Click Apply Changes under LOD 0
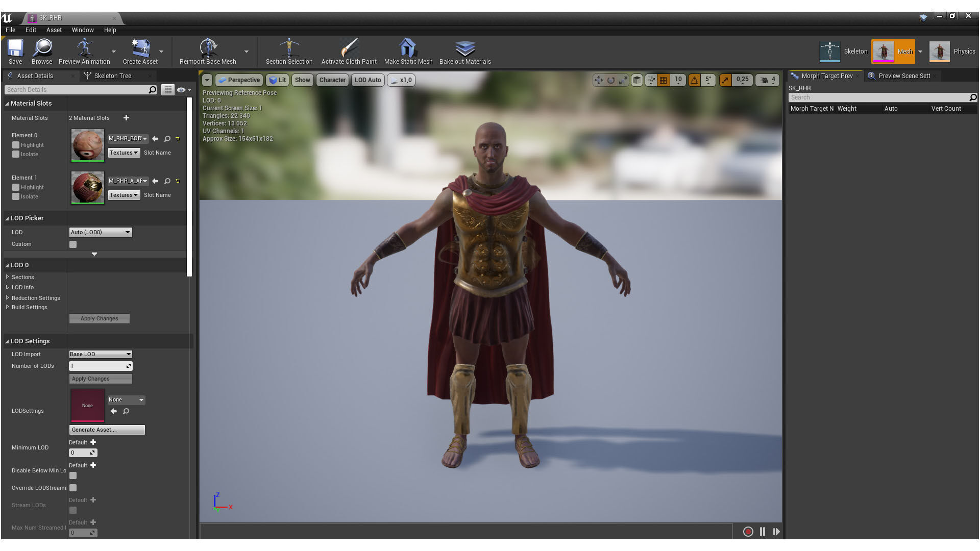The width and height of the screenshot is (980, 551). coord(100,319)
